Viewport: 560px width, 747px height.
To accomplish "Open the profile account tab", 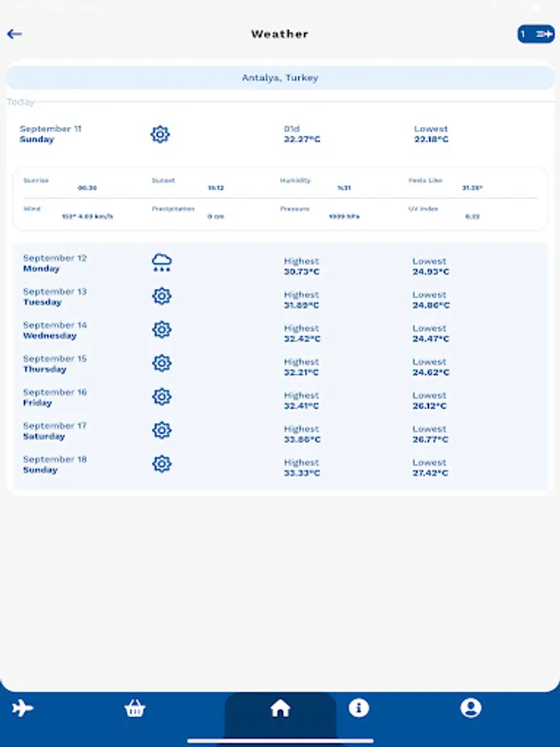I will [471, 707].
